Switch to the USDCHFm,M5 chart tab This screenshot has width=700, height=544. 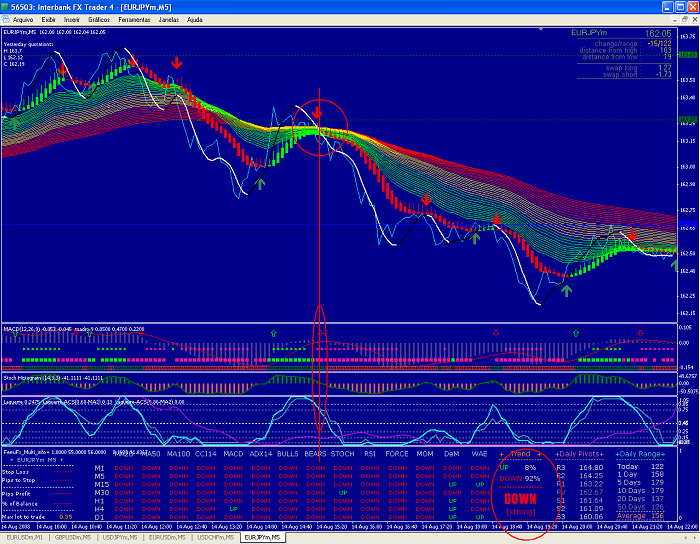(215, 537)
